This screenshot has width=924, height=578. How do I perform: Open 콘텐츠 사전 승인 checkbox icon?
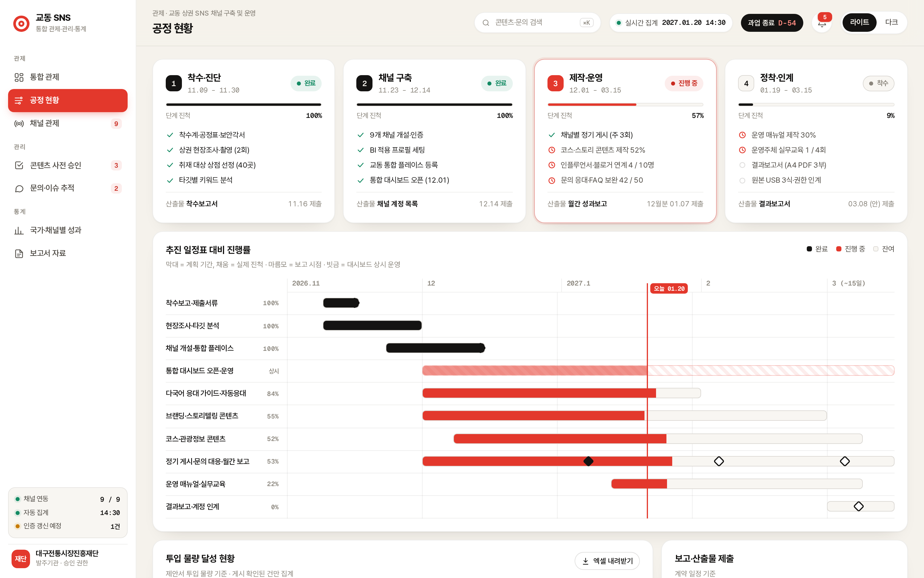pos(19,165)
